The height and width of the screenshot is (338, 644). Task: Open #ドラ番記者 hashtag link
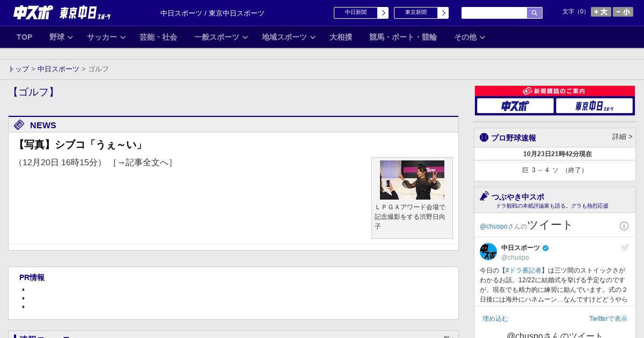click(523, 270)
